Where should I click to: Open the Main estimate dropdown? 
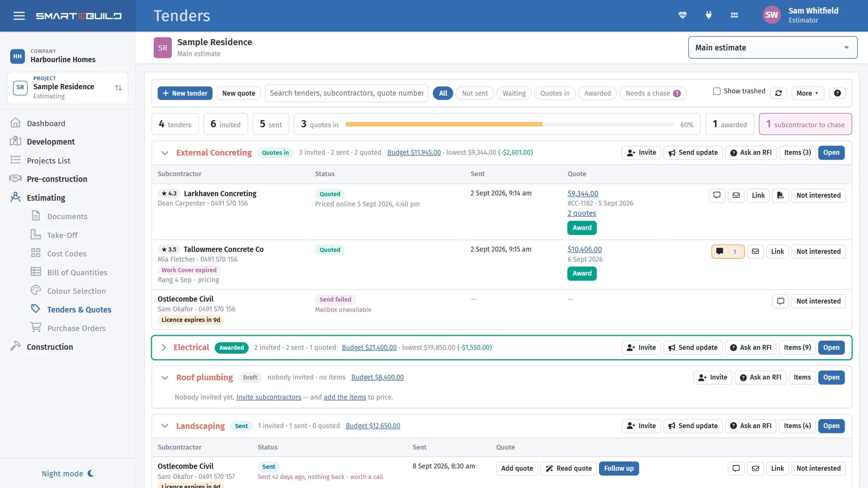coord(773,47)
